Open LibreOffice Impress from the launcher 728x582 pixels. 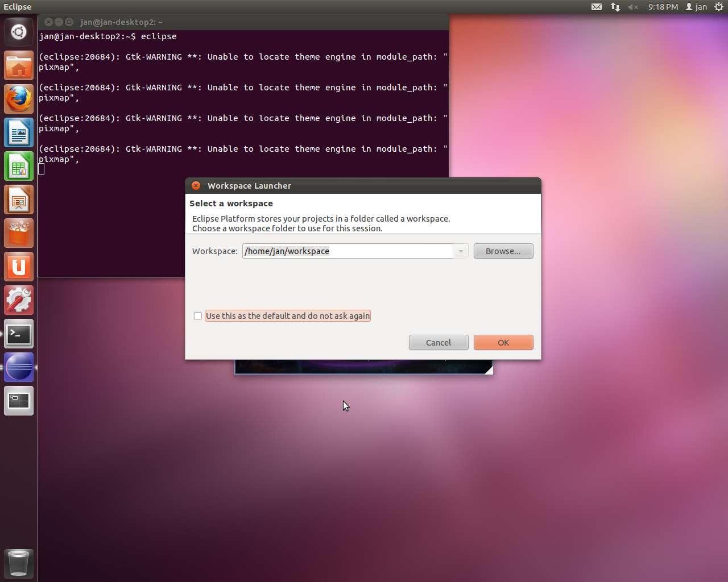click(x=19, y=199)
